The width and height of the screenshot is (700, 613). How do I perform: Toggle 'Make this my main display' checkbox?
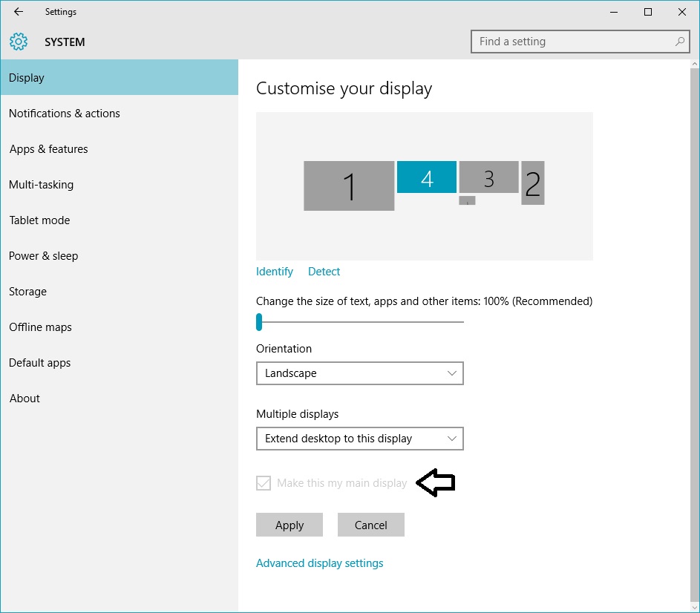click(264, 483)
